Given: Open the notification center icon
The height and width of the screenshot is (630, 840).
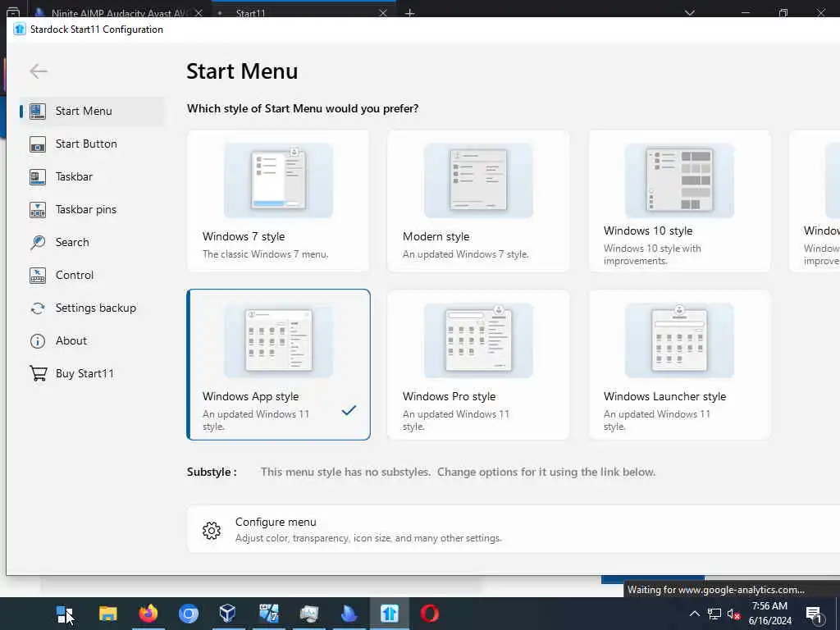Looking at the screenshot, I should (814, 614).
